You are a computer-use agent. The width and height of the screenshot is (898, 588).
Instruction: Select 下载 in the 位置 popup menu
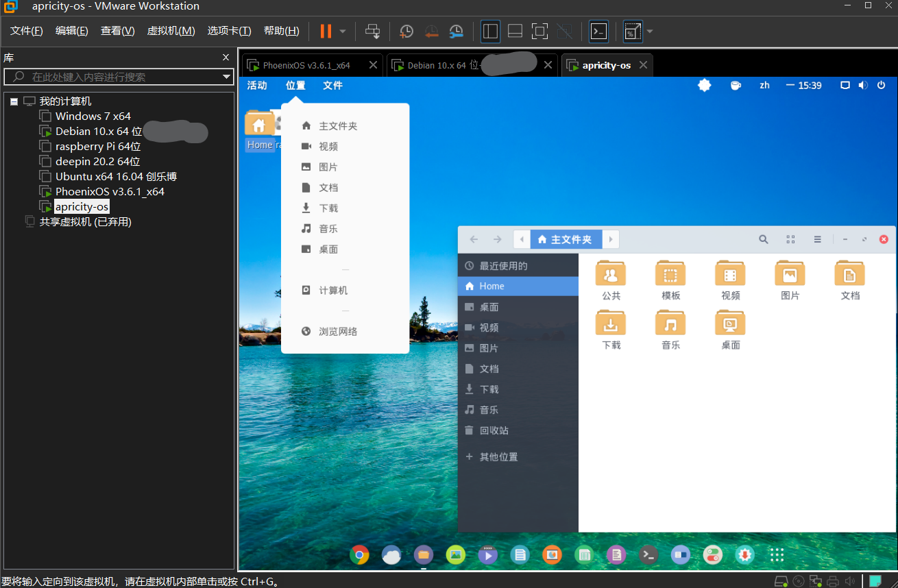[328, 208]
